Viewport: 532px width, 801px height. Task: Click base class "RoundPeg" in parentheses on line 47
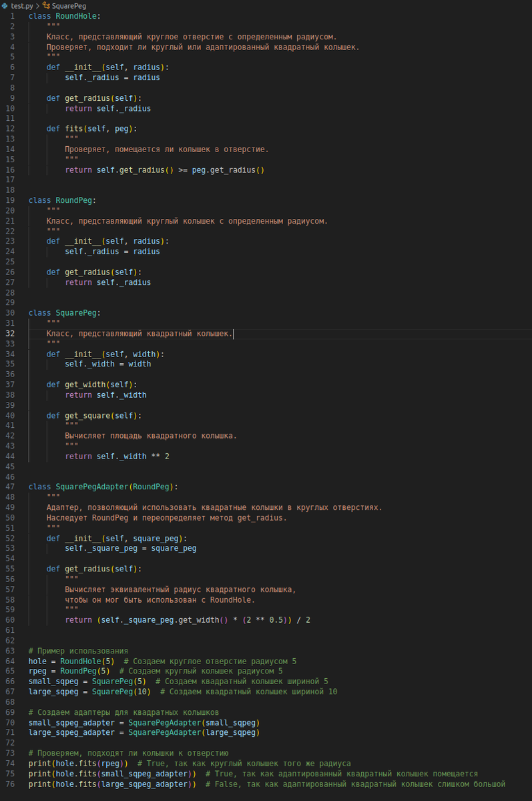[x=151, y=487]
